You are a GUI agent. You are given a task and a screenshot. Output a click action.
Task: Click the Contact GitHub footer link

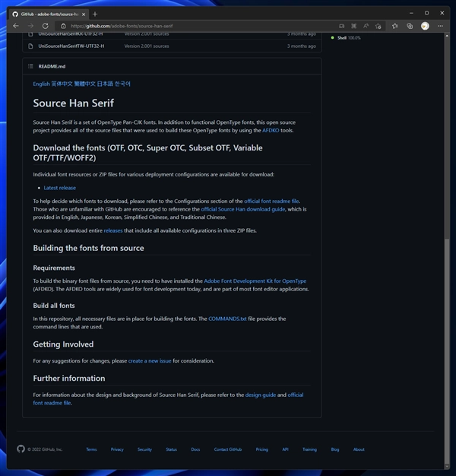[228, 449]
